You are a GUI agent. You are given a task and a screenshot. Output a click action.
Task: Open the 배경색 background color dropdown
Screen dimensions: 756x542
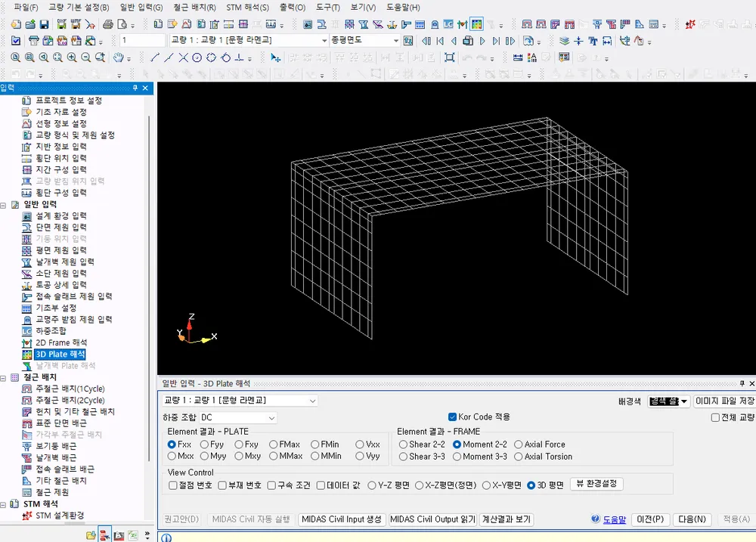coord(669,401)
